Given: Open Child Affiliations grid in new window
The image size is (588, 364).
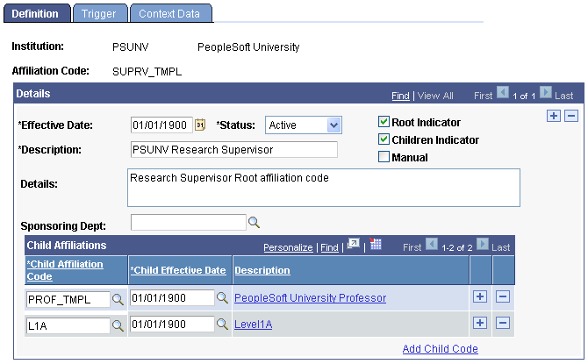Looking at the screenshot, I should pyautogui.click(x=354, y=244).
